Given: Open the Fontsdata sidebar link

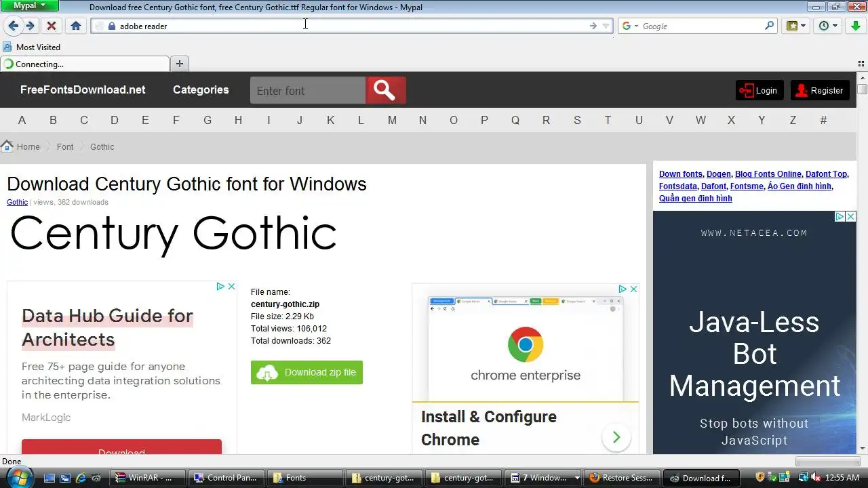Looking at the screenshot, I should (x=678, y=186).
